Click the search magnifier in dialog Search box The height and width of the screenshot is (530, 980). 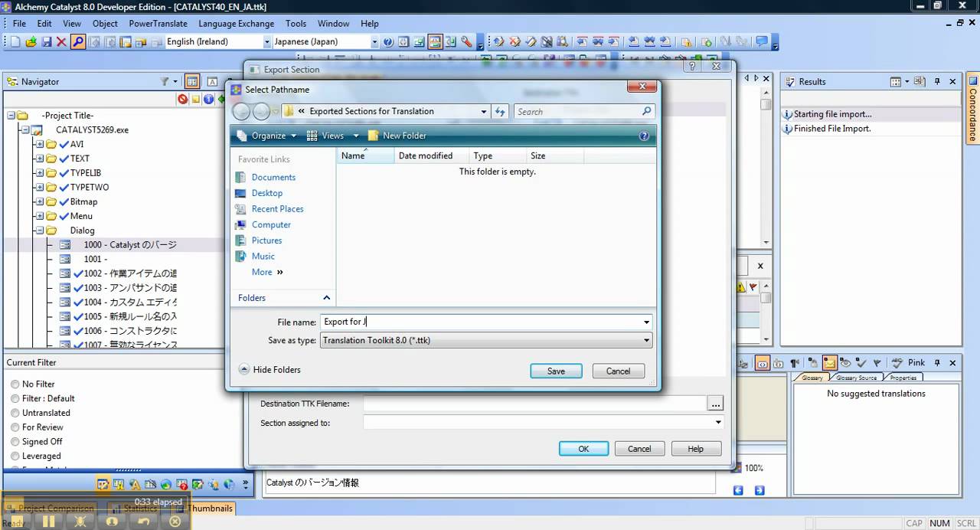click(x=646, y=112)
